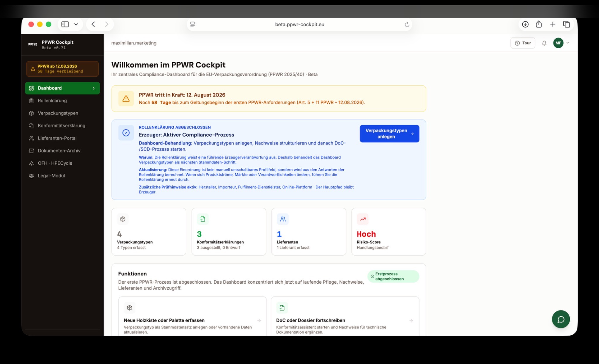
Task: Open Dokumenten-Archiv sidebar entry
Action: pos(62,151)
